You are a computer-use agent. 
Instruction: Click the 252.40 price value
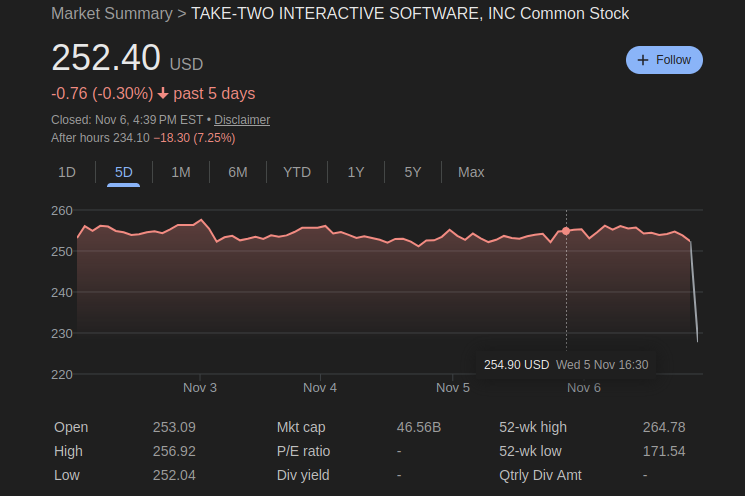tap(106, 58)
